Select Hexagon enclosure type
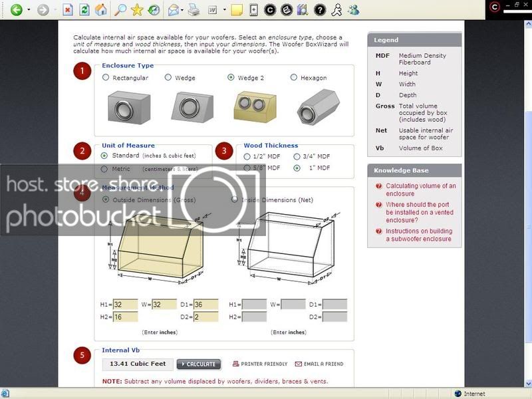This screenshot has width=532, height=399. tap(293, 77)
